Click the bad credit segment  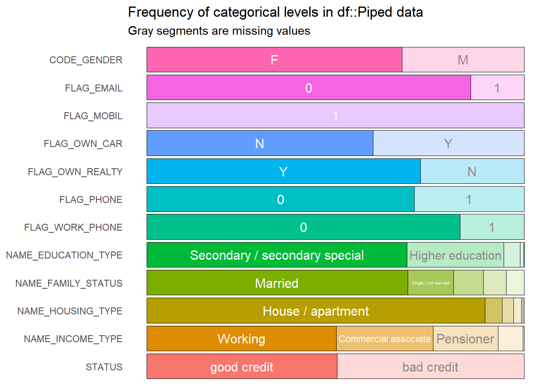pyautogui.click(x=430, y=367)
